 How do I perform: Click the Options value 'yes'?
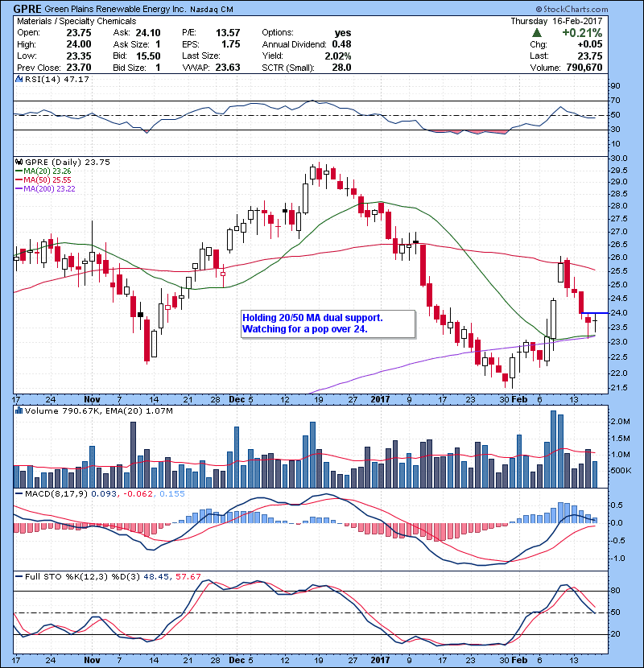(343, 33)
